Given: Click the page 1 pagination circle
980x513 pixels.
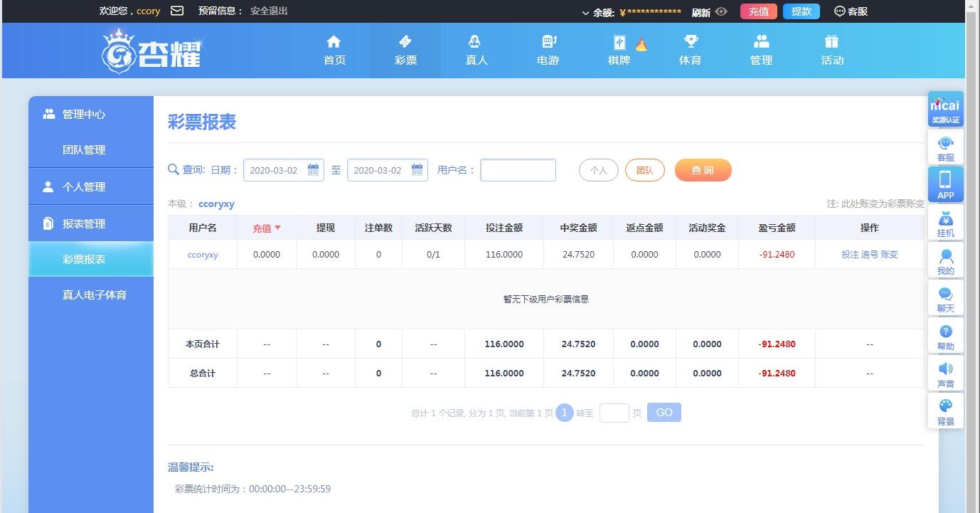Looking at the screenshot, I should pyautogui.click(x=565, y=413).
